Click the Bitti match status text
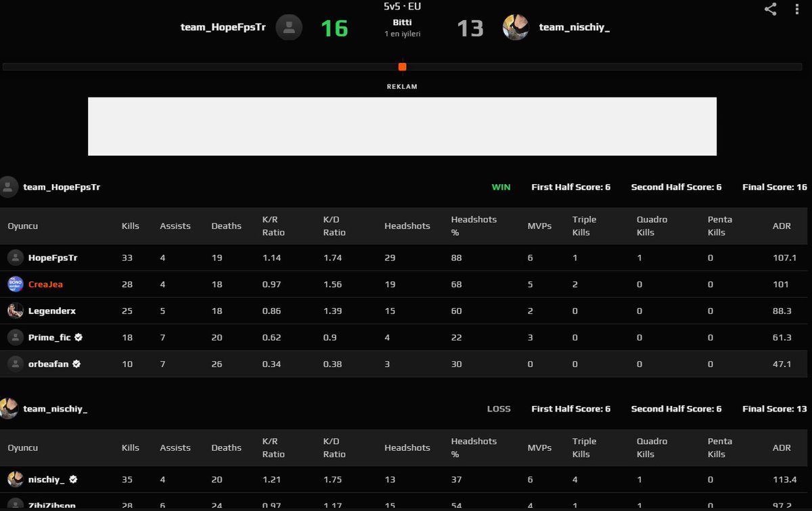Image resolution: width=812 pixels, height=511 pixels. [402, 22]
